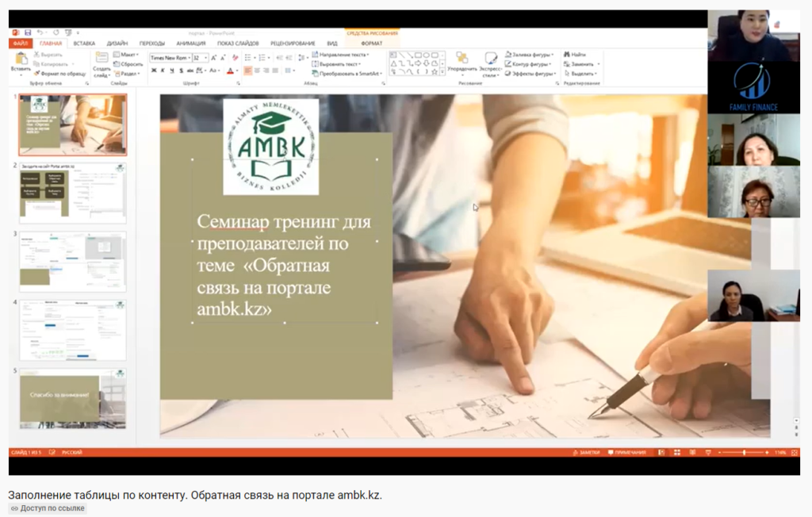The image size is (812, 517).
Task: Click the Create Slide (Создать слайд) icon
Action: 101,60
